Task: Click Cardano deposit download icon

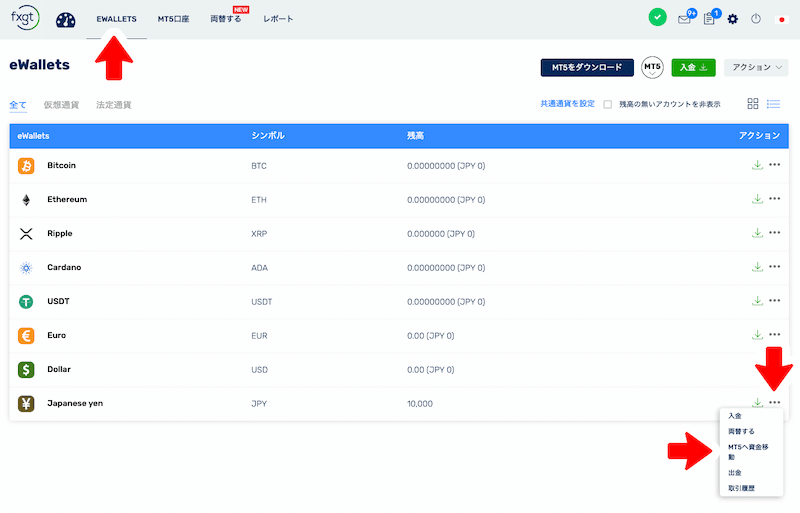Action: click(757, 266)
